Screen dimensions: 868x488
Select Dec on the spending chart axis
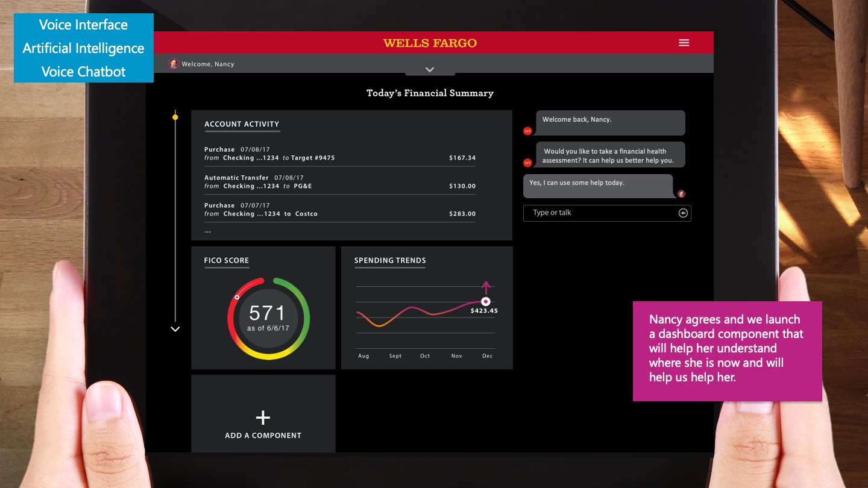(x=488, y=356)
